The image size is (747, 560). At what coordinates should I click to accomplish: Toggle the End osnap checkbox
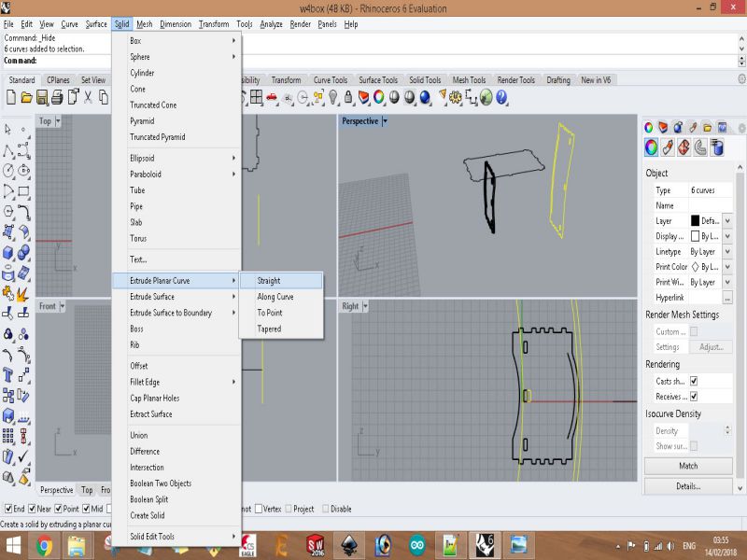click(x=8, y=509)
